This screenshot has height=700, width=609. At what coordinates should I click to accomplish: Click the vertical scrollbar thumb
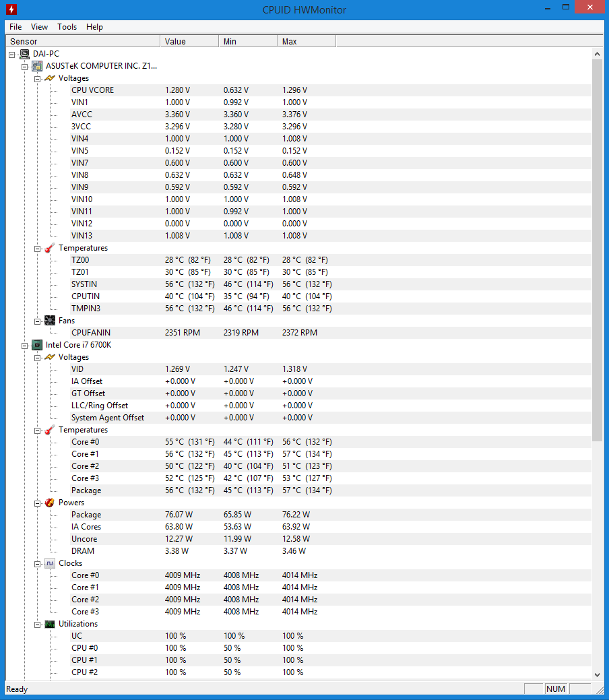point(597,250)
